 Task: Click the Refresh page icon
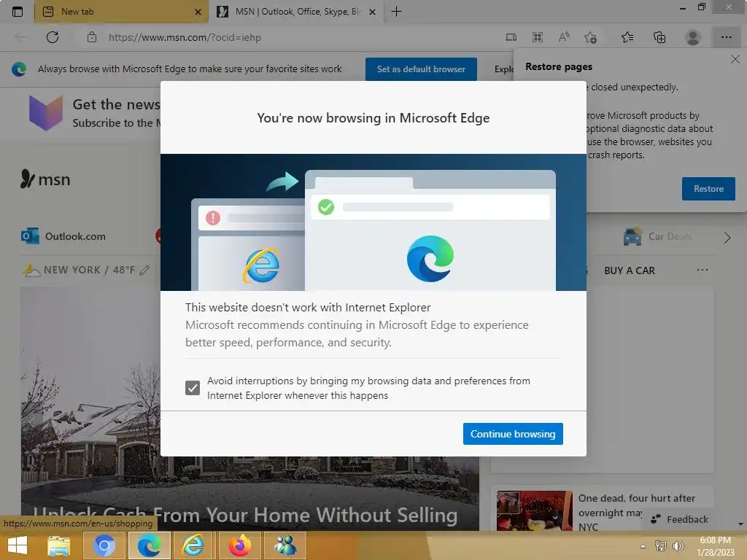click(53, 37)
